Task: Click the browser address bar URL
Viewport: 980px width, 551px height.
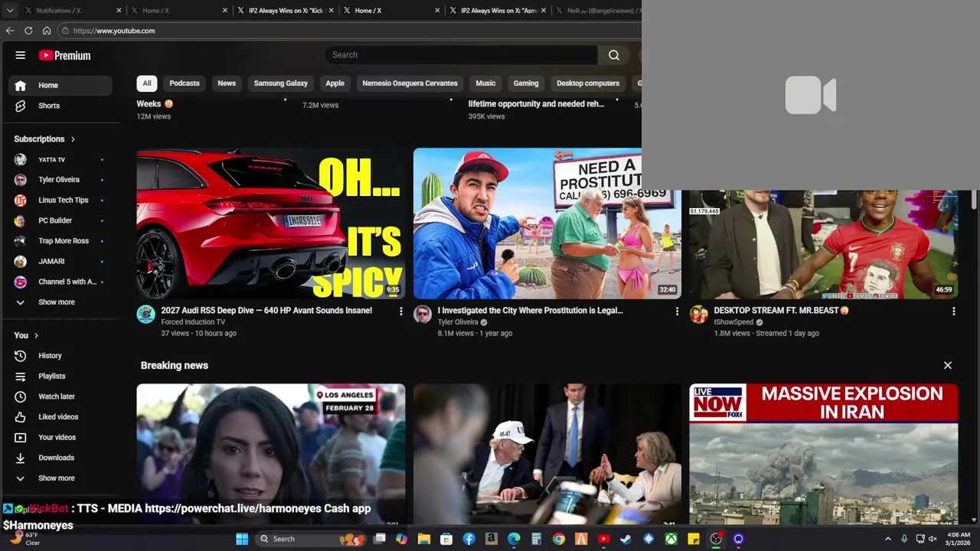Action: (x=114, y=31)
